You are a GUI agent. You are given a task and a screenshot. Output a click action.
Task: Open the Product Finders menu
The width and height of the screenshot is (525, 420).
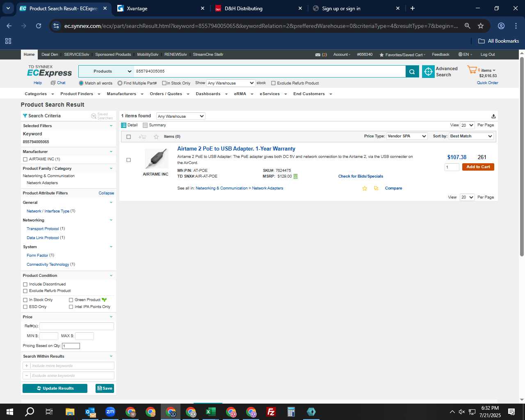point(80,94)
